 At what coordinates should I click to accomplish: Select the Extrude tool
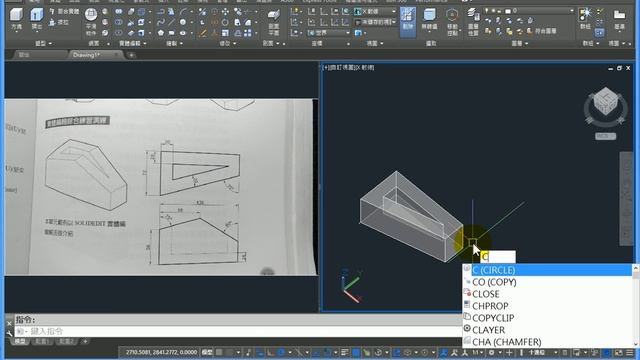[x=37, y=18]
